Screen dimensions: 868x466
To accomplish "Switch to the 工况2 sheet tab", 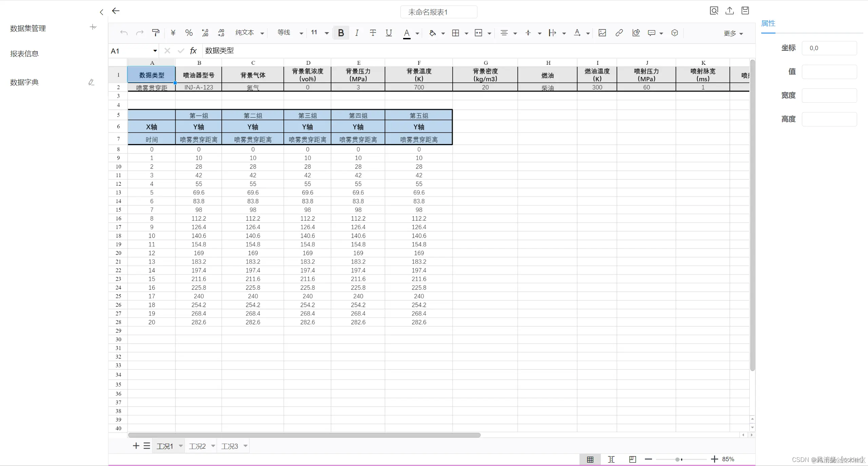I will click(x=197, y=446).
